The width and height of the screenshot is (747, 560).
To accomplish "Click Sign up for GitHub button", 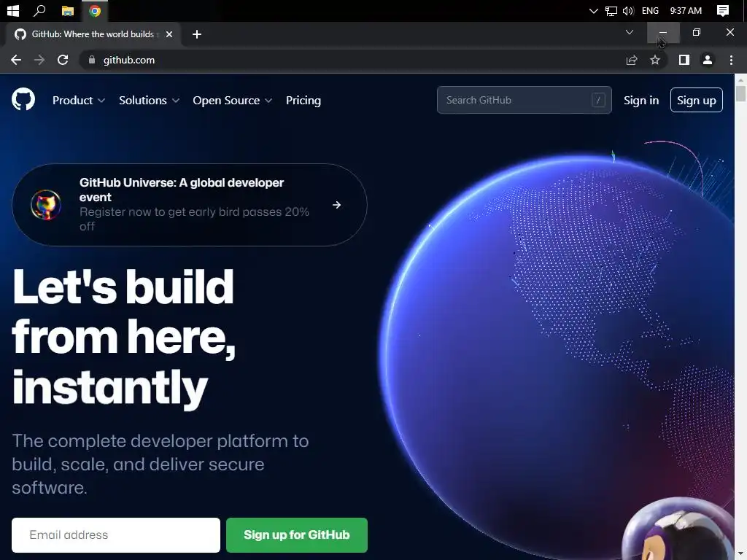I will point(297,534).
